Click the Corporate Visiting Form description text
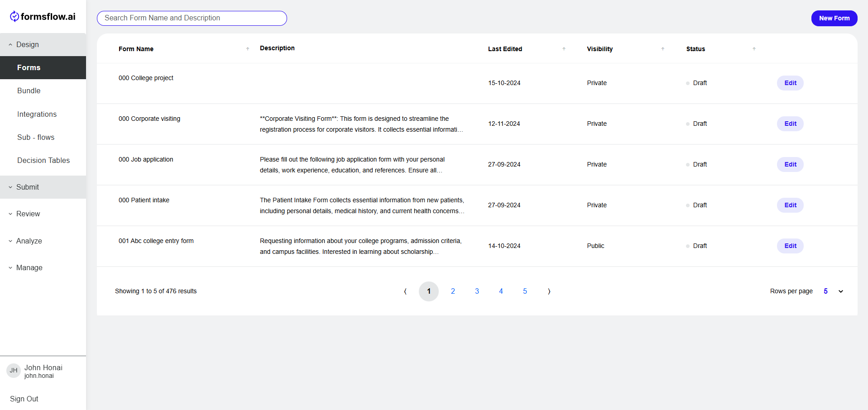Screen dimensions: 868x410 (x=361, y=124)
